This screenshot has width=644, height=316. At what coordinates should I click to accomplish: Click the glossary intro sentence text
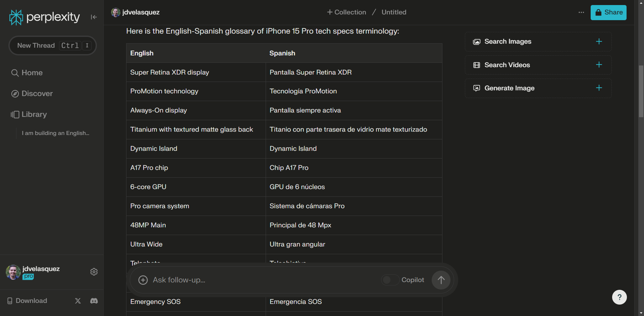(263, 31)
